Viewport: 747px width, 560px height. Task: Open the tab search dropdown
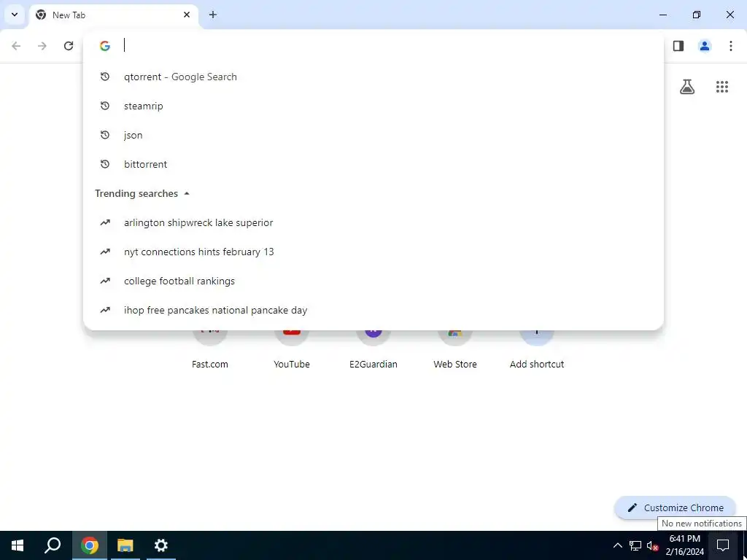[15, 15]
